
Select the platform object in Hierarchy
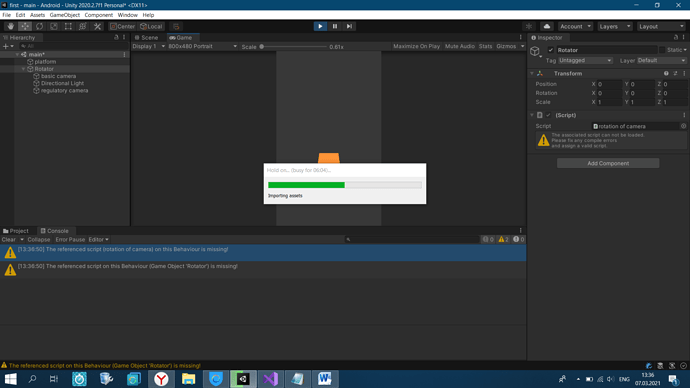pyautogui.click(x=45, y=62)
